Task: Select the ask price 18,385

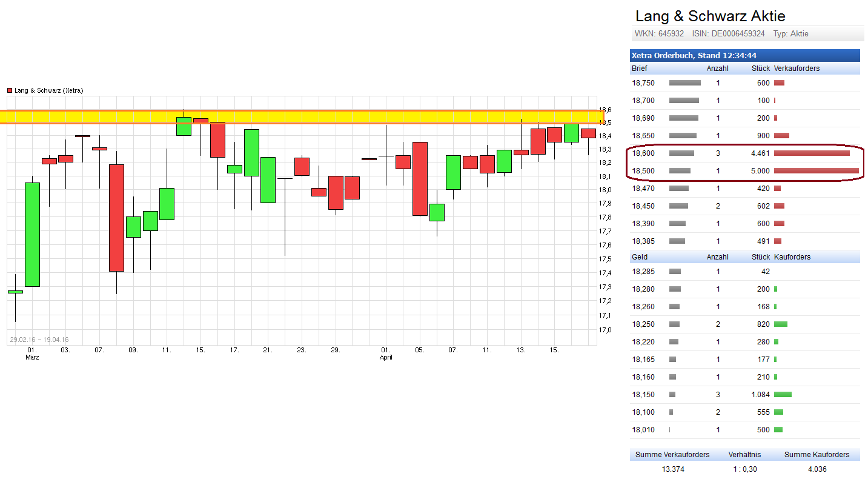Action: click(x=643, y=241)
